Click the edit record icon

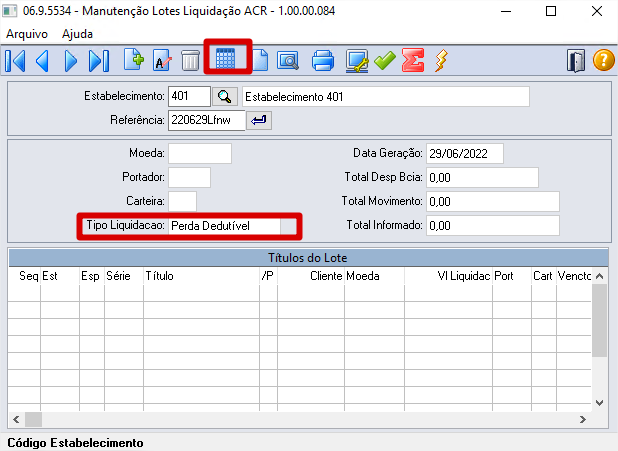tap(162, 61)
